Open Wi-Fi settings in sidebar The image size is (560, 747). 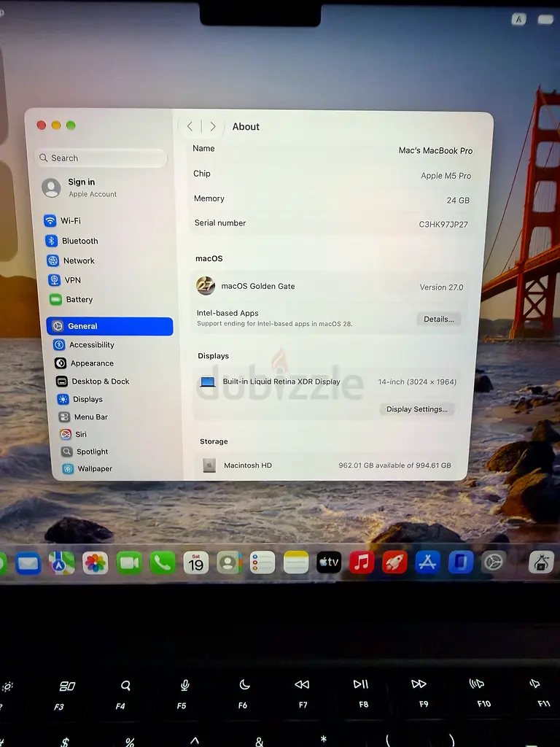pos(63,220)
